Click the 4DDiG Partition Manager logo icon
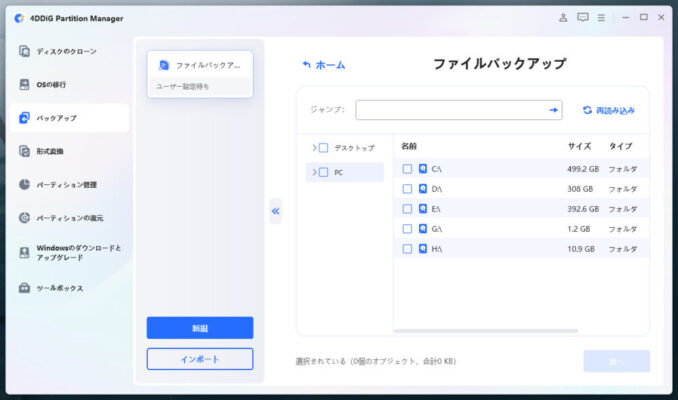 19,18
